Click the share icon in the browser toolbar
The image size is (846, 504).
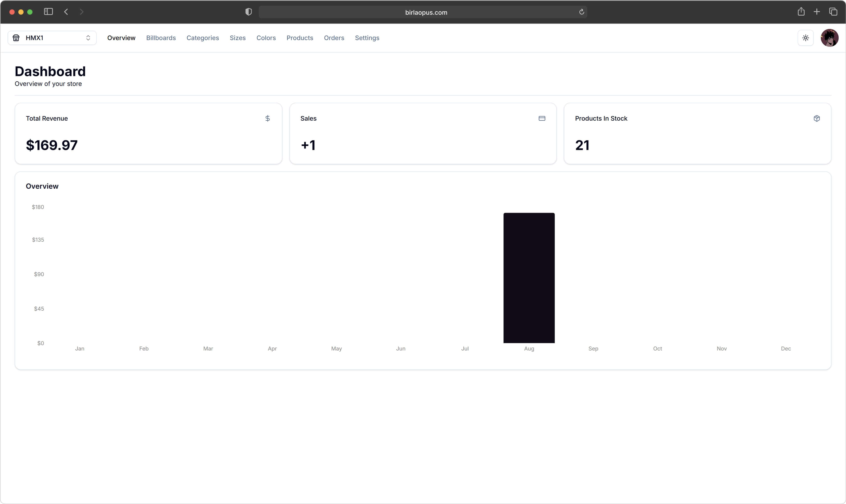(801, 12)
